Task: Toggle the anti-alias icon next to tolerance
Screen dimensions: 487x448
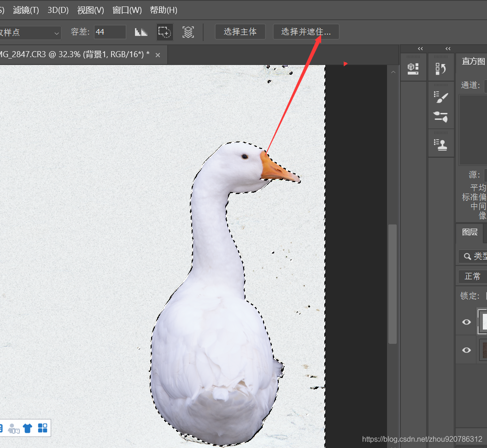Action: point(141,32)
